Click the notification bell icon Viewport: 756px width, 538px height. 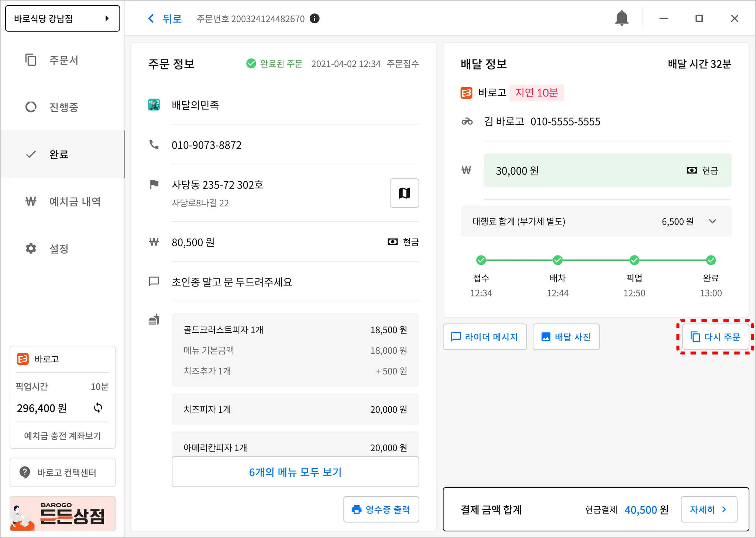[x=622, y=18]
